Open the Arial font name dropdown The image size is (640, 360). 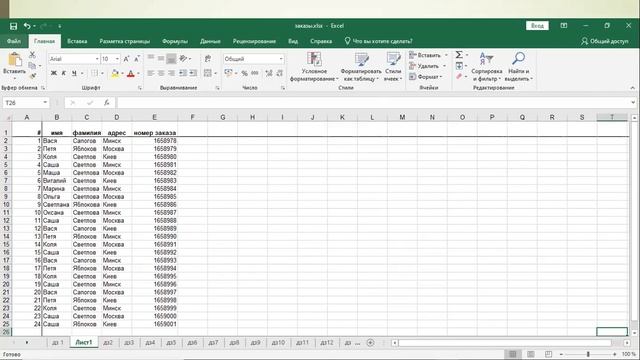(97, 59)
